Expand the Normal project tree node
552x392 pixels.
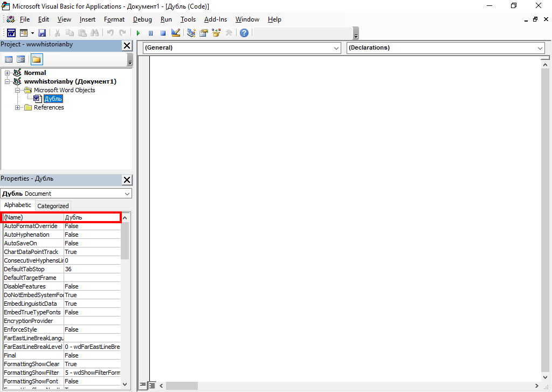(x=8, y=73)
